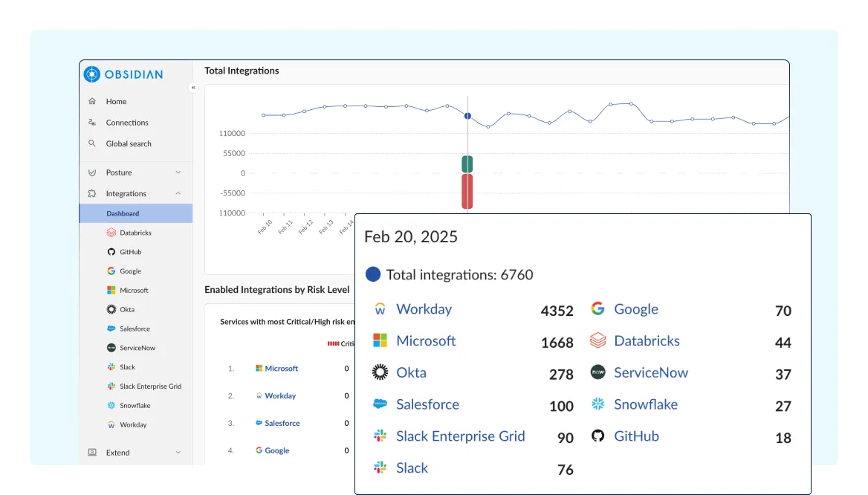Click the 'Total Integrations' section heading
This screenshot has height=495, width=868.
tap(242, 71)
